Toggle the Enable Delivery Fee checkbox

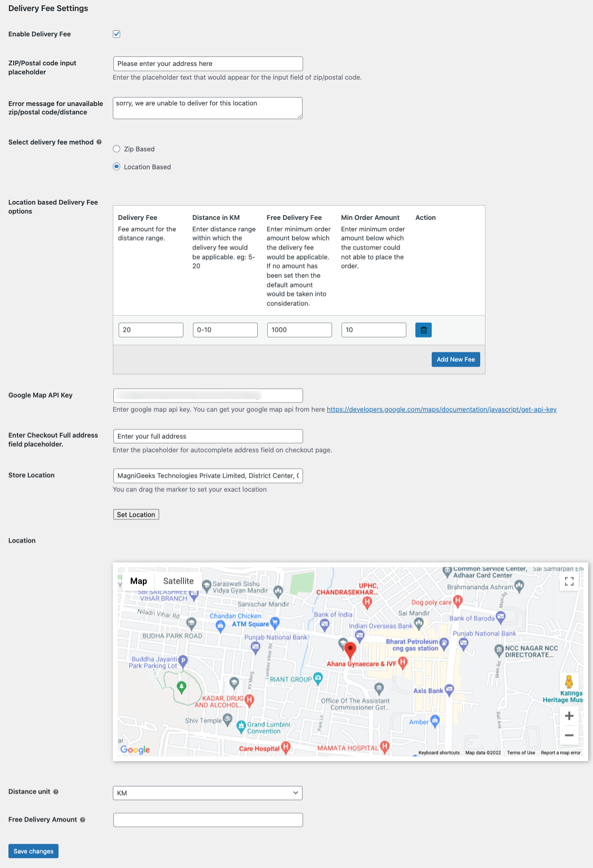116,34
